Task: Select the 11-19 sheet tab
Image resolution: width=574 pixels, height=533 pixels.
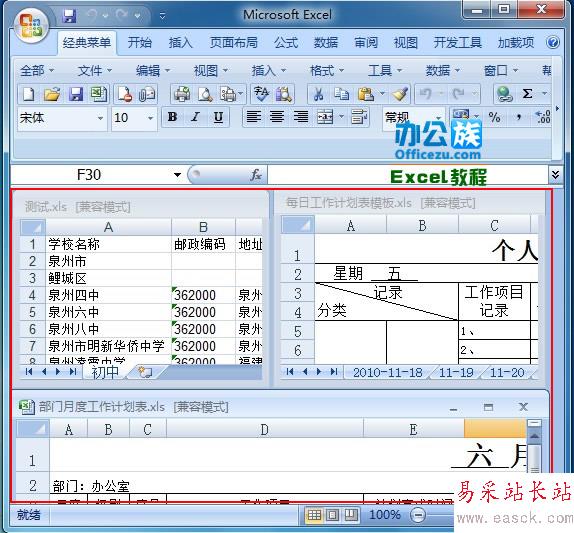Action: tap(456, 372)
